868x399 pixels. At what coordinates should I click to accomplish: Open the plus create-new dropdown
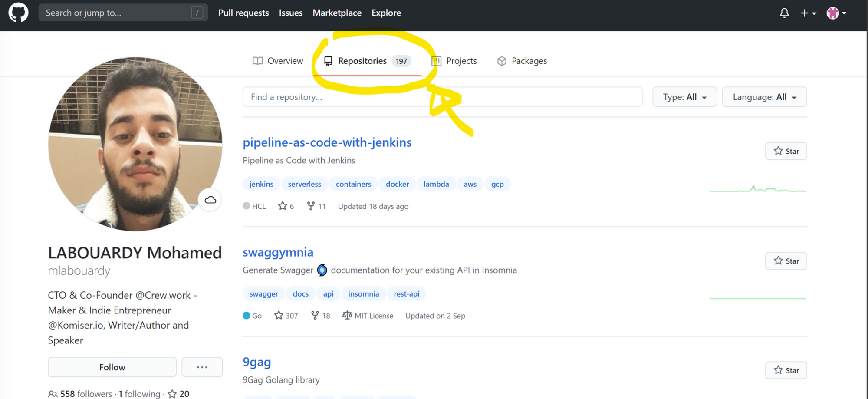point(808,13)
